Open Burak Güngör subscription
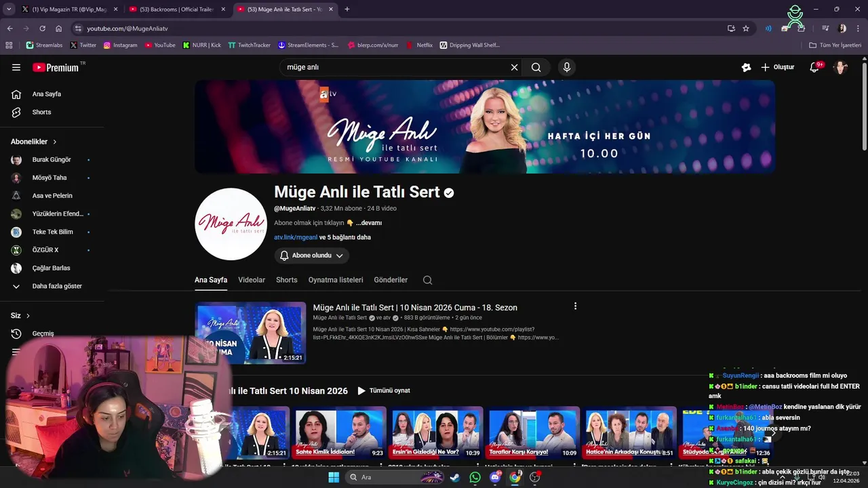This screenshot has width=868, height=488. [52, 160]
